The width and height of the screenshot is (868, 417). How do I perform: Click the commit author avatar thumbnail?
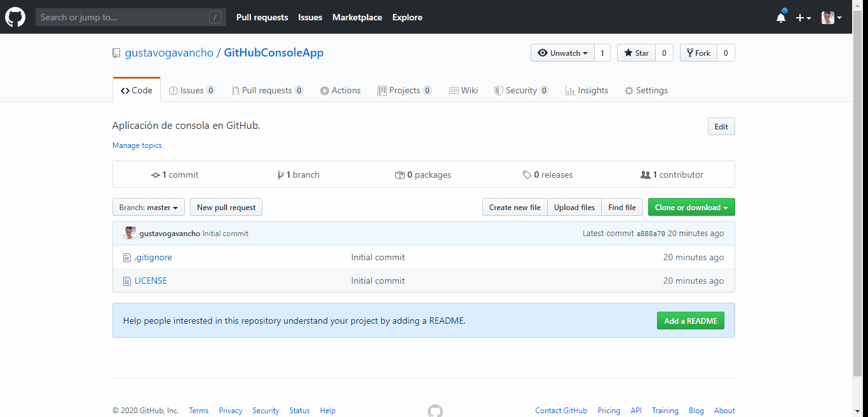[x=130, y=233]
